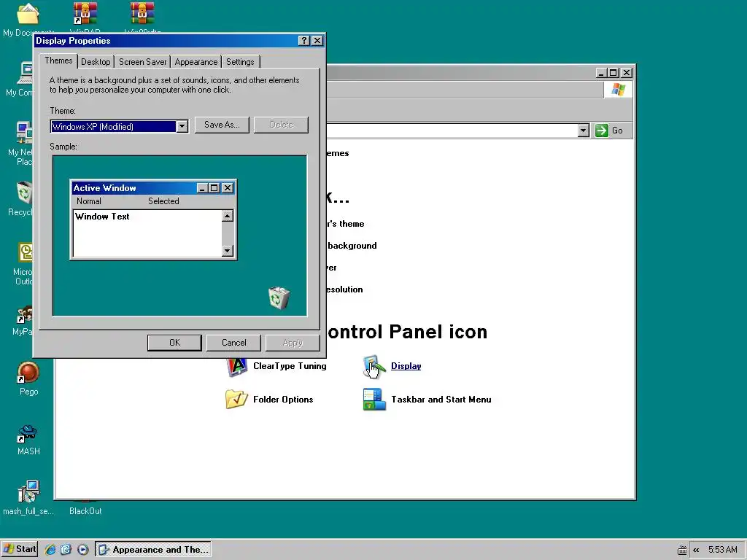Click sample window scrollbar down arrow
This screenshot has width=747, height=560.
pos(228,251)
